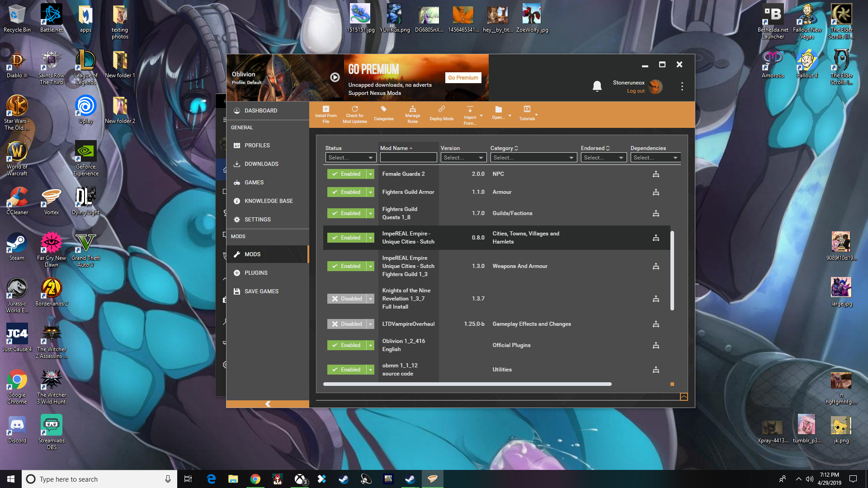The height and width of the screenshot is (488, 868).
Task: Check for Mod Updates in toolbar
Action: click(x=355, y=114)
